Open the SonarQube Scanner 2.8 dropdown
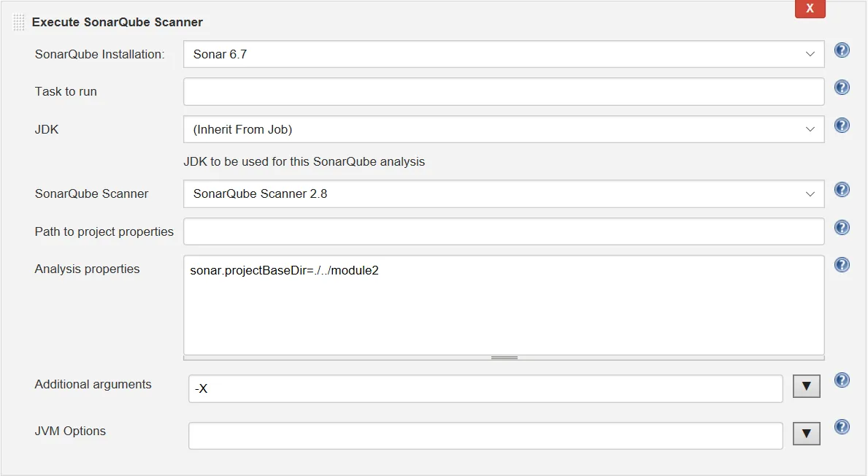The image size is (868, 476). [x=504, y=194]
